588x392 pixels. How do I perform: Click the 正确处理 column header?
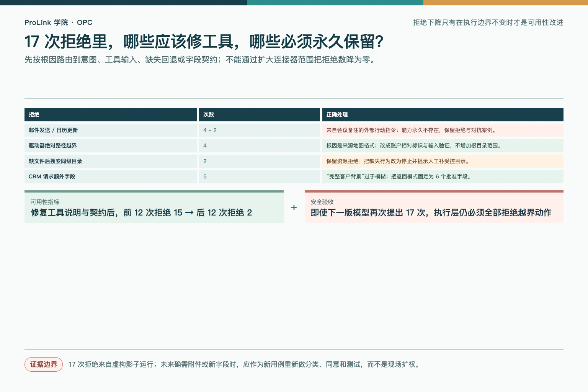pyautogui.click(x=443, y=114)
